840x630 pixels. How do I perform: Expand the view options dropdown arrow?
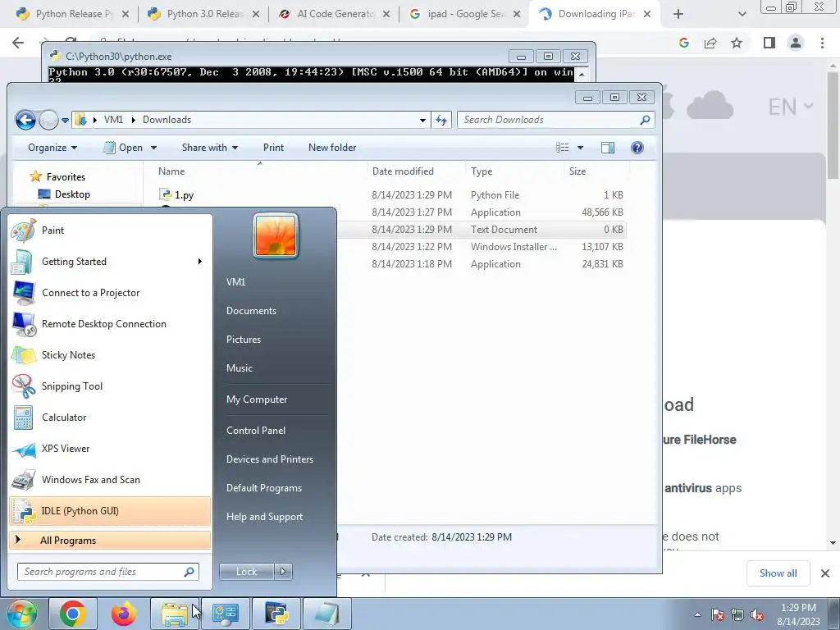(580, 148)
